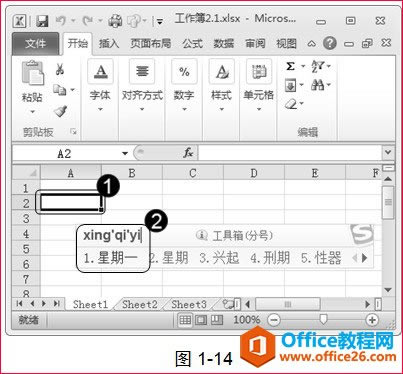This screenshot has width=403, height=374.
Task: Open the Name Box dropdown arrow
Action: point(125,153)
